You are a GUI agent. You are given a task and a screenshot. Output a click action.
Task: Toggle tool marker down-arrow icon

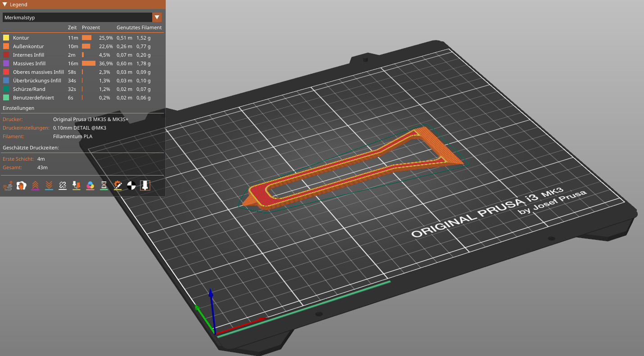[x=145, y=185]
